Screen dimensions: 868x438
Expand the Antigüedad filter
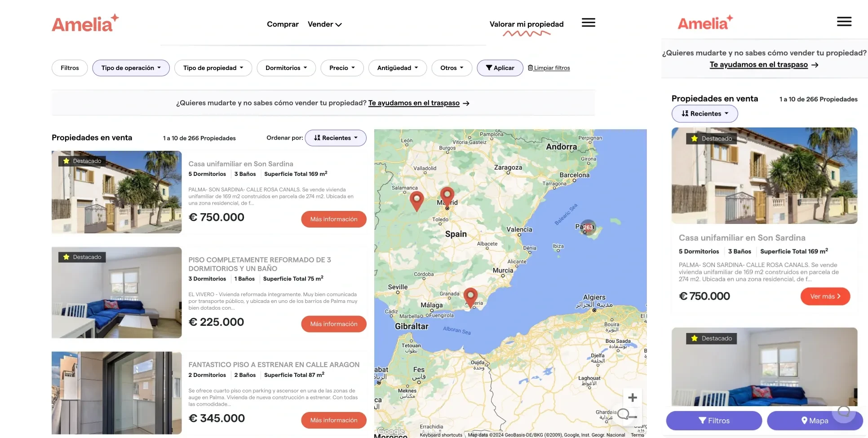[x=398, y=68]
